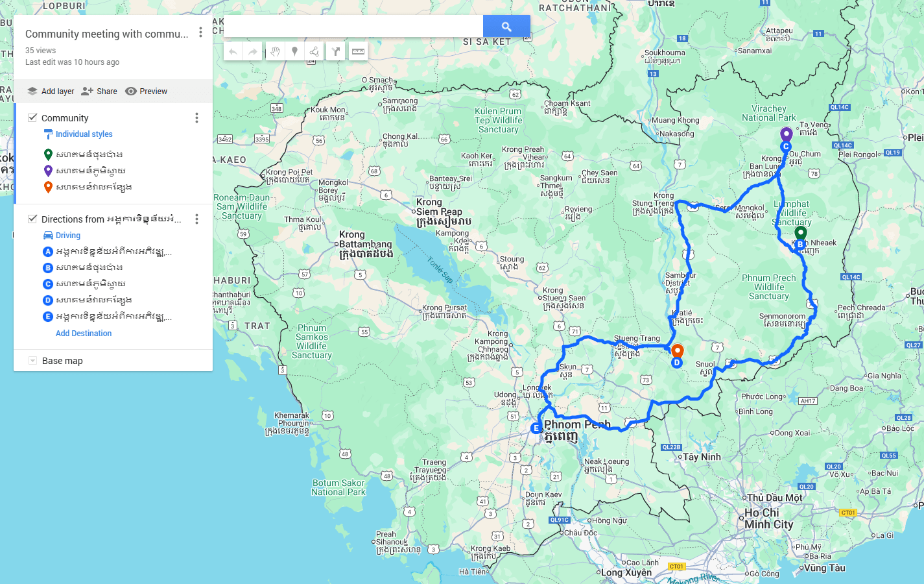The width and height of the screenshot is (924, 584).
Task: Choose the add marker tool
Action: [x=294, y=51]
